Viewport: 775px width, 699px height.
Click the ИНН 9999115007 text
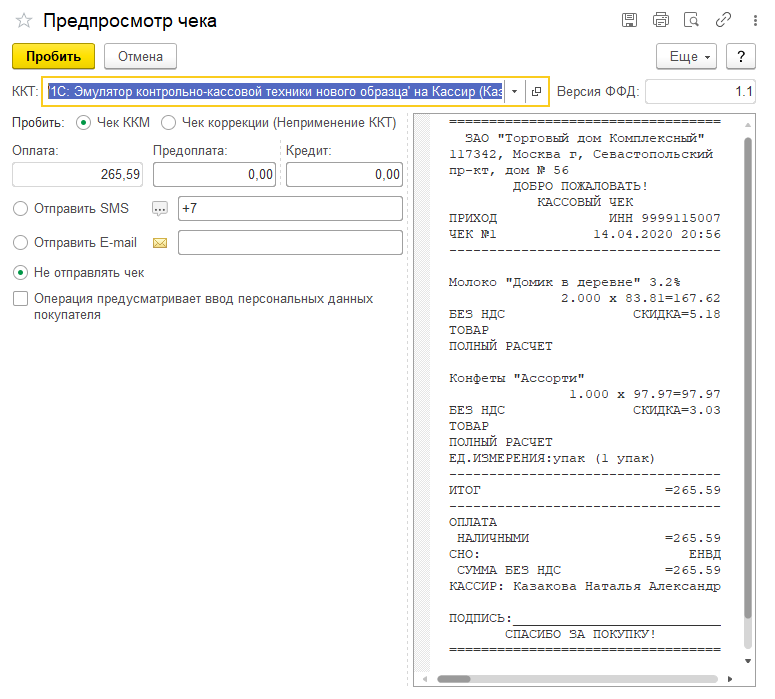pyautogui.click(x=665, y=218)
